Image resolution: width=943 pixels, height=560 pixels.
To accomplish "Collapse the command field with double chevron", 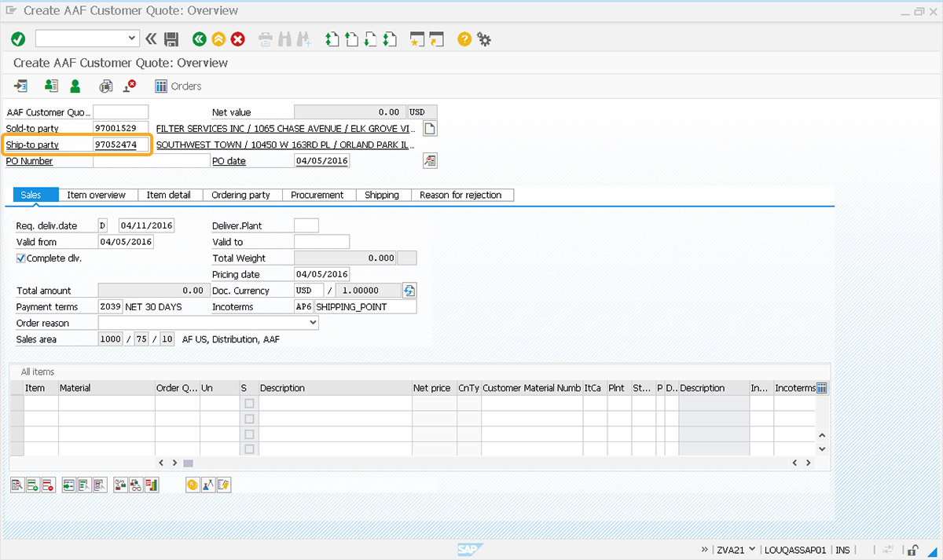I will tap(152, 38).
